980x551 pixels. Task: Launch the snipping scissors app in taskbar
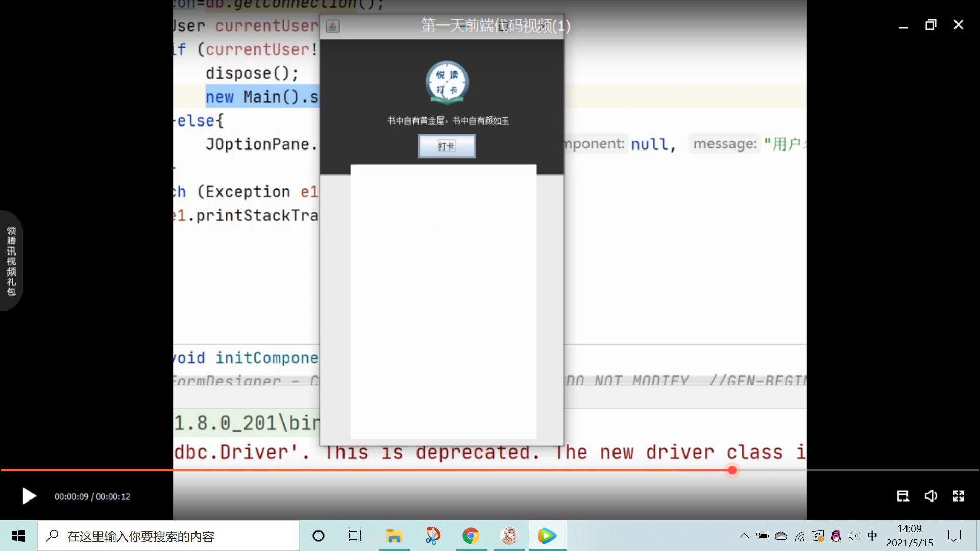point(432,536)
